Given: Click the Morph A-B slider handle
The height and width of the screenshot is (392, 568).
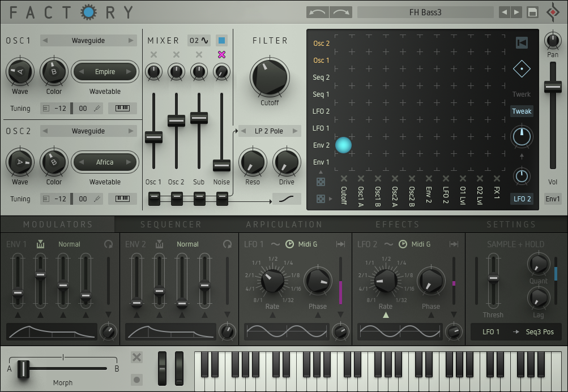Looking at the screenshot, I should (23, 369).
